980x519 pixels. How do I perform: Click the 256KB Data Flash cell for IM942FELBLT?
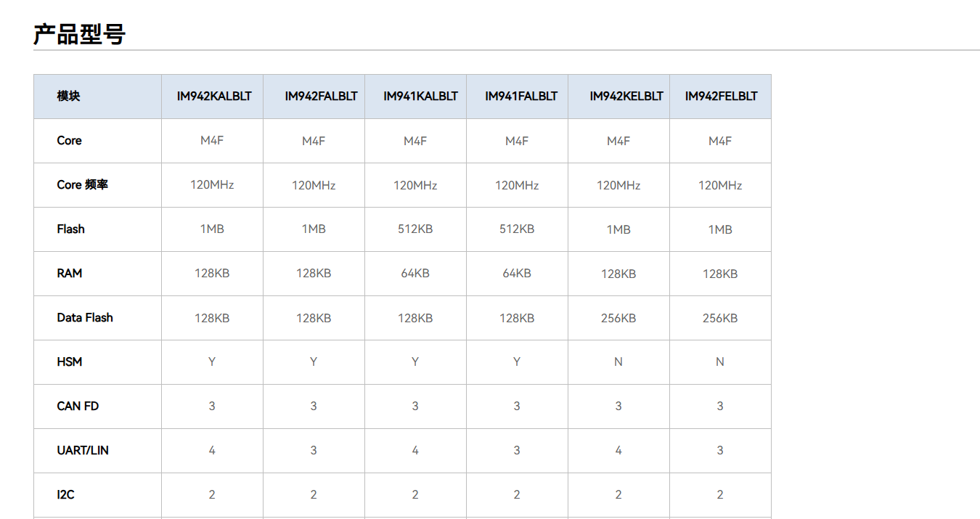[720, 318]
